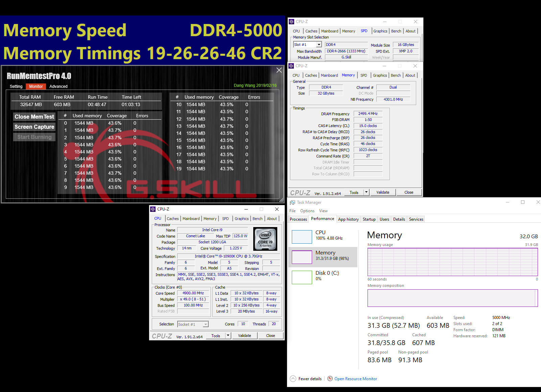Open the View menu in Task Manager
This screenshot has width=541, height=392.
click(x=323, y=211)
